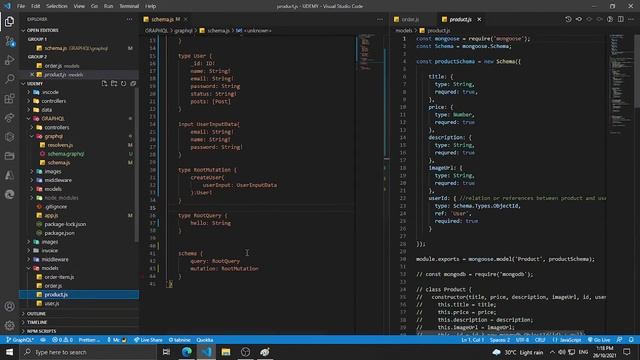Screen dimensions: 640x360
Task: Collapse the UDEMY folder section
Action: (x=35, y=84)
